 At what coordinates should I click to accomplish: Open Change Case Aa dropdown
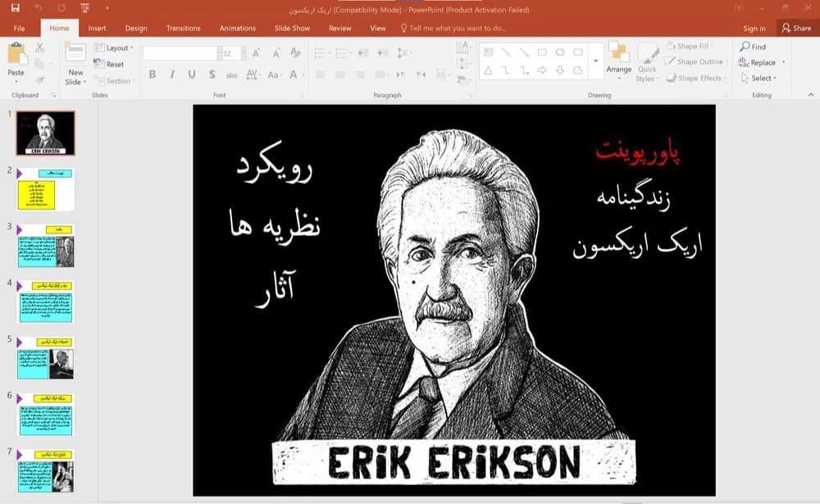point(274,75)
